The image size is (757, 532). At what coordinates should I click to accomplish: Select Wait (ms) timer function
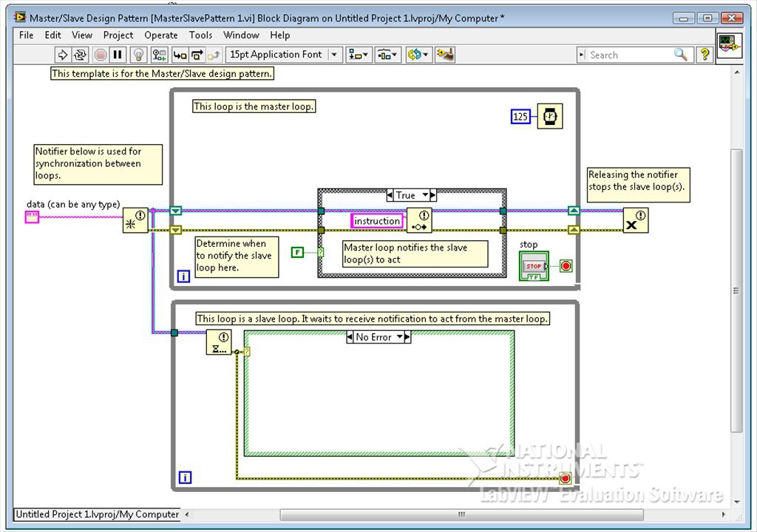[550, 116]
